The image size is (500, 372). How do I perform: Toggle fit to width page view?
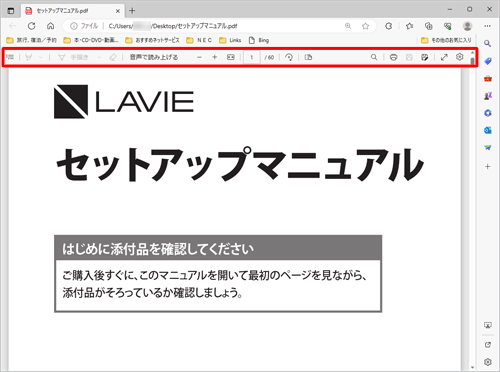pos(231,57)
